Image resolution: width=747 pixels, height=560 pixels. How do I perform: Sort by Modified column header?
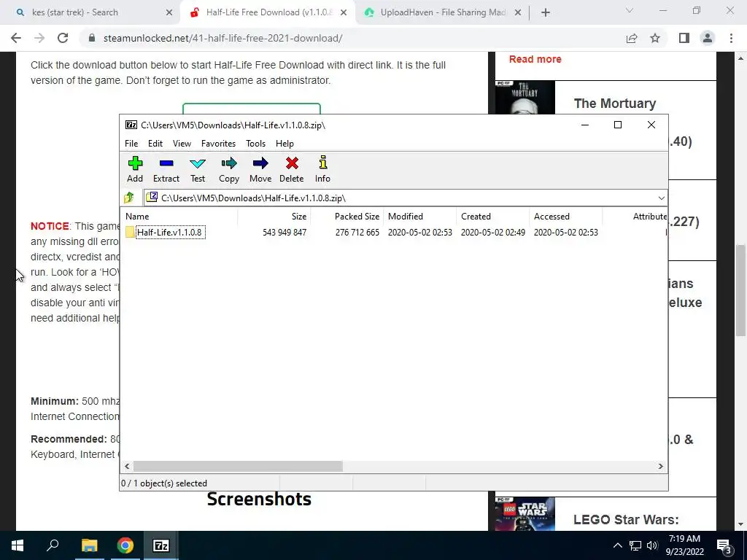coord(419,216)
